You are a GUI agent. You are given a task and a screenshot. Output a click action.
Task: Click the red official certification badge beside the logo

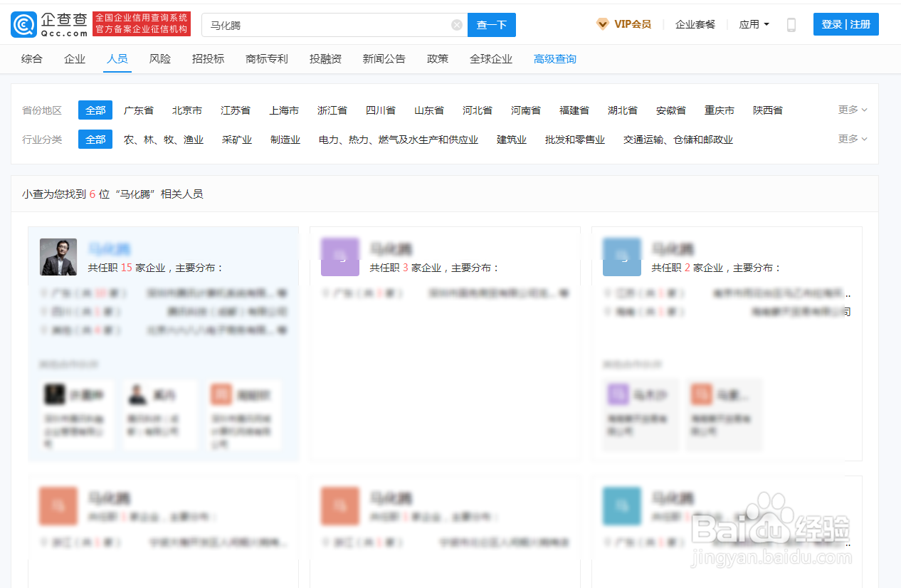[x=142, y=23]
